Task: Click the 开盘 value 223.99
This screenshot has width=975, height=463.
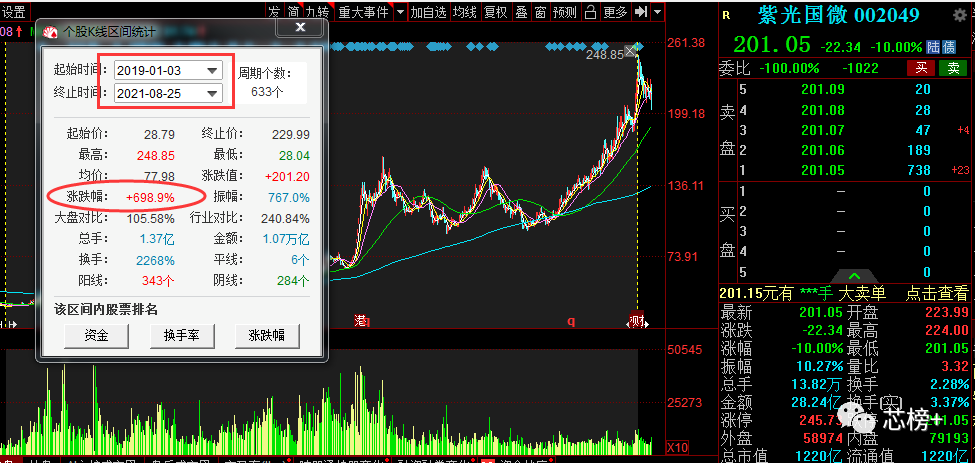Action: (946, 312)
